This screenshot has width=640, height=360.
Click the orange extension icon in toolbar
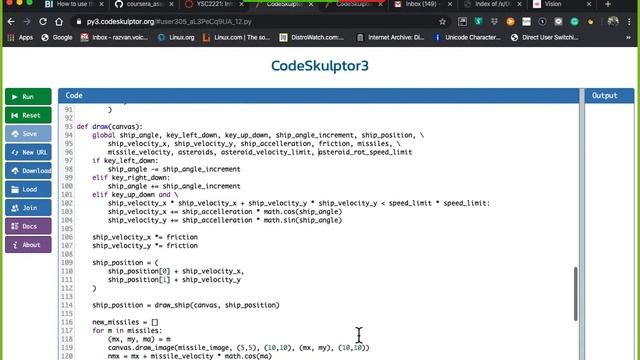coord(510,22)
